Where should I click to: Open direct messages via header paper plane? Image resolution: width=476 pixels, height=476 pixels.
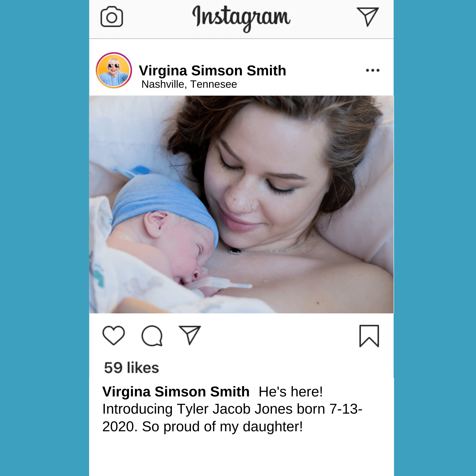coord(368,17)
